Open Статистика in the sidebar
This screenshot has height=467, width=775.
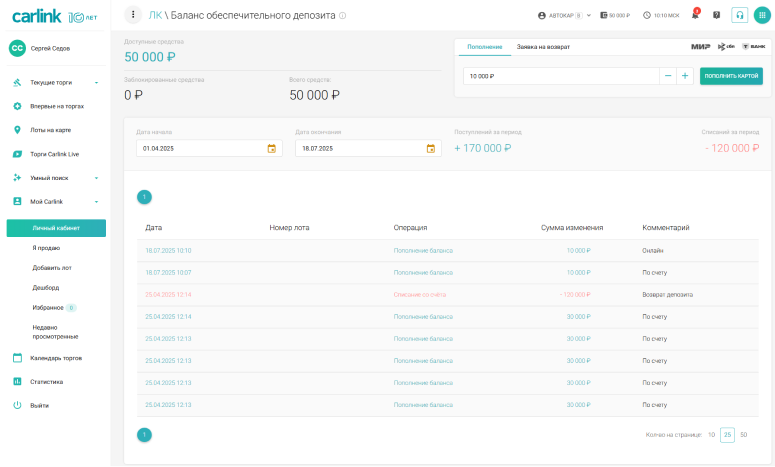[x=47, y=381]
